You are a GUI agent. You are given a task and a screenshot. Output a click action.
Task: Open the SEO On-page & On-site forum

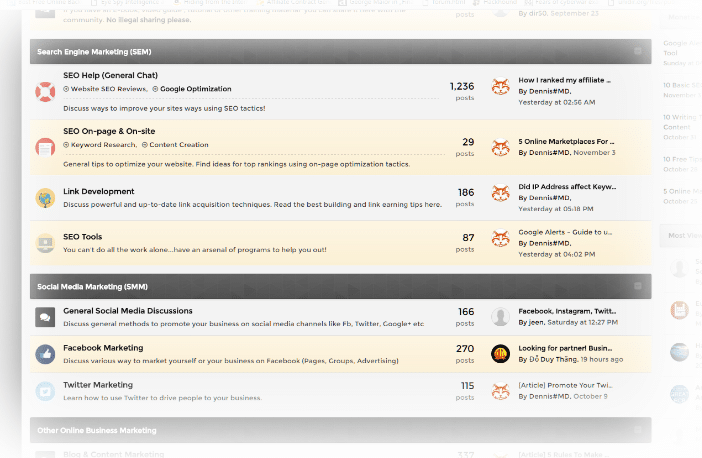pos(109,131)
